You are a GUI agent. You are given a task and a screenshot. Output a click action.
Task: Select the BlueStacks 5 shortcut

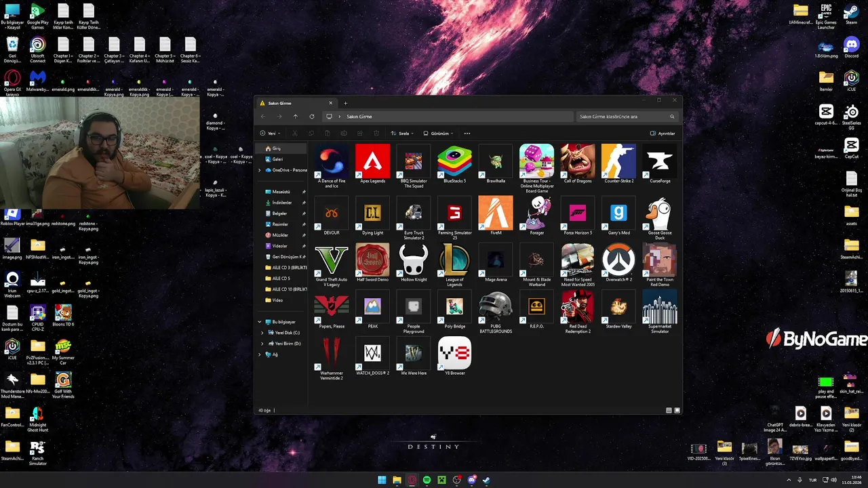pos(454,164)
